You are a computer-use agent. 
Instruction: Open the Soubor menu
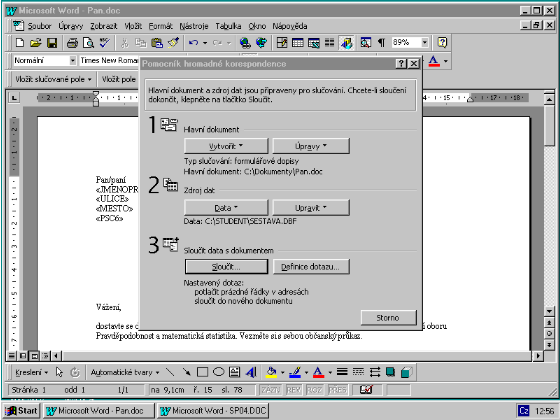39,26
